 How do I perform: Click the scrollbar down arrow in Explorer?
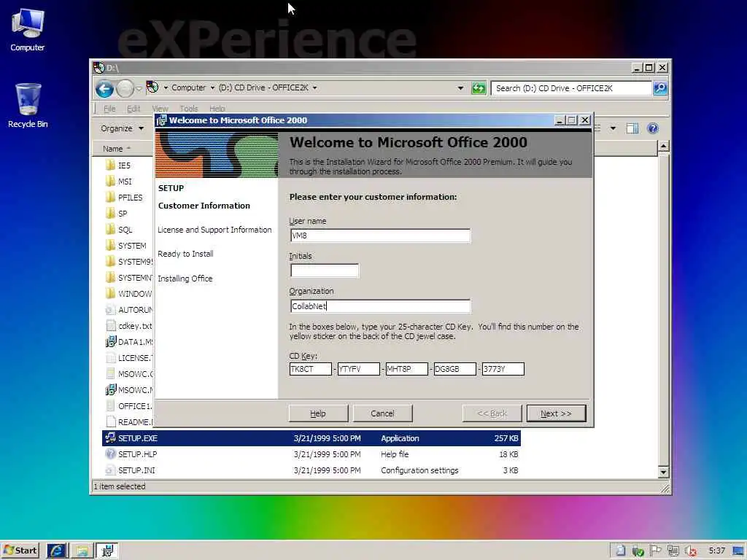(663, 472)
